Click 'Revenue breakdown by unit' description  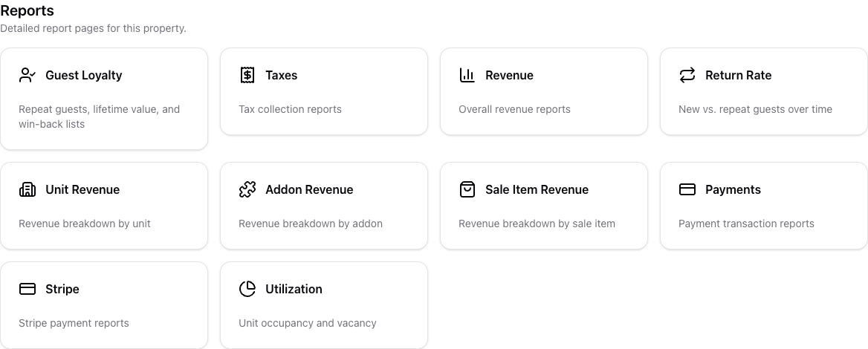coord(85,224)
